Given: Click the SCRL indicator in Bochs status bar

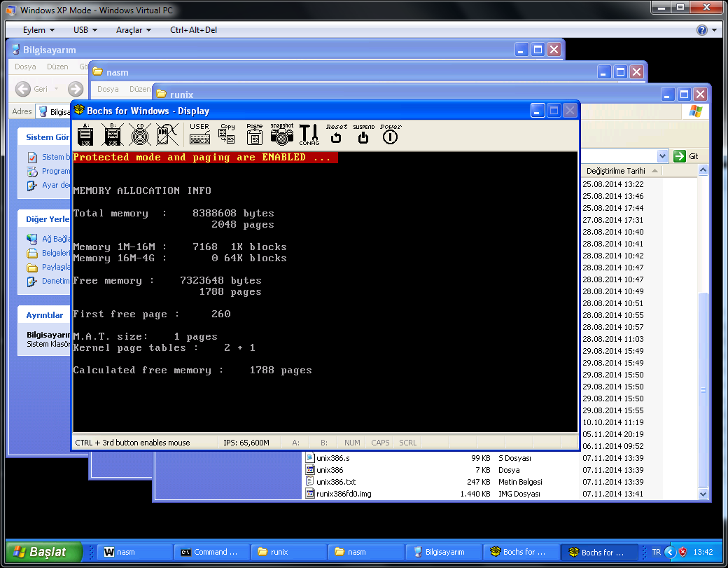Looking at the screenshot, I should pos(407,443).
